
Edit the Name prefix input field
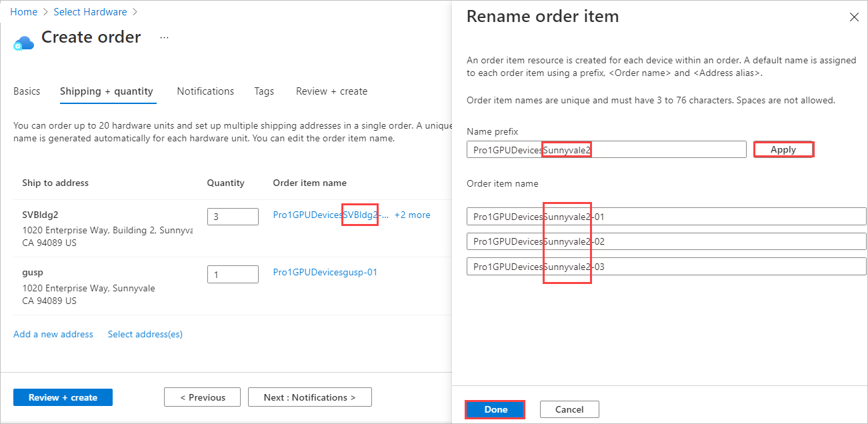607,149
